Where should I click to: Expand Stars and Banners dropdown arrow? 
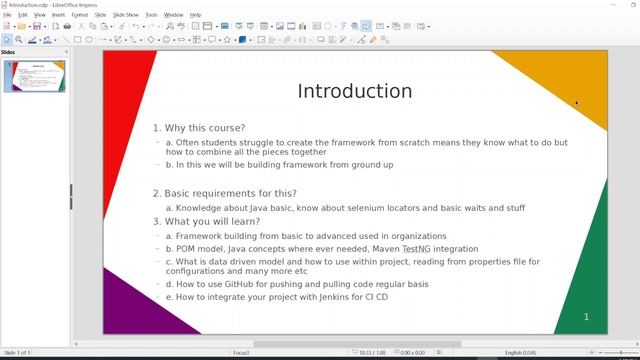click(x=235, y=40)
